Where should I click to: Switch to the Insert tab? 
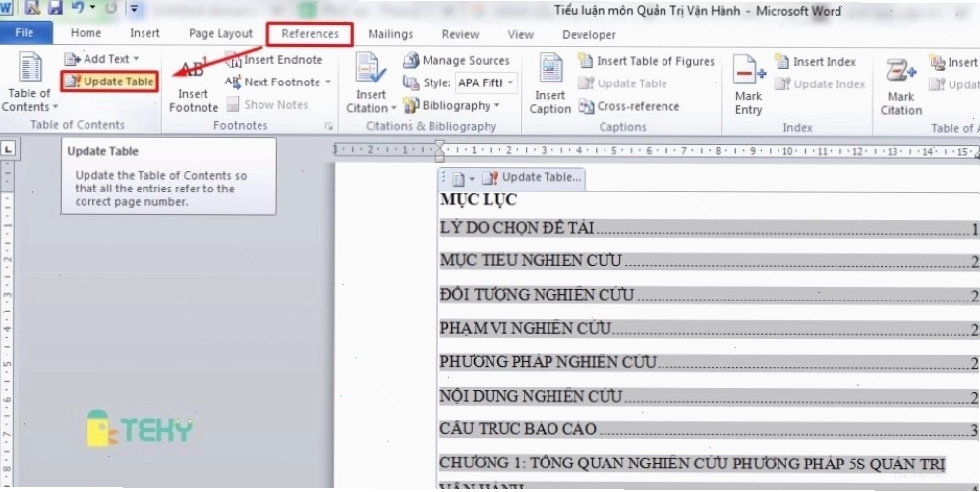[145, 33]
